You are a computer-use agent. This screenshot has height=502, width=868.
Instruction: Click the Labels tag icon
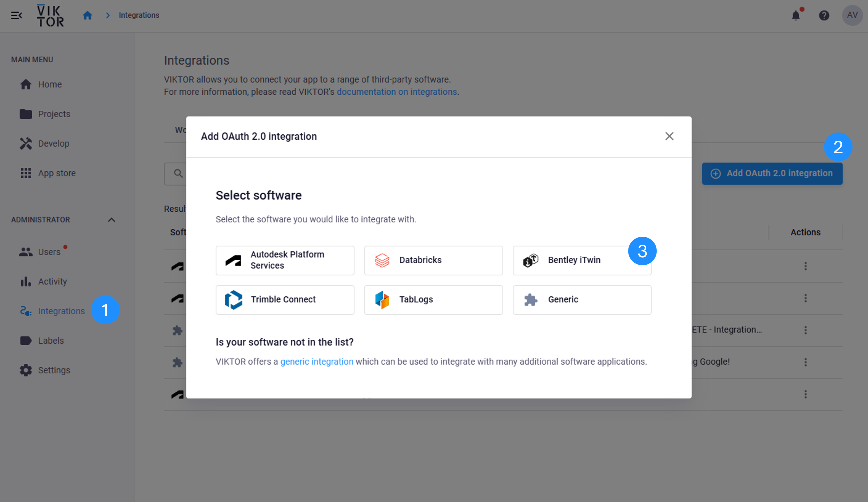click(x=26, y=341)
